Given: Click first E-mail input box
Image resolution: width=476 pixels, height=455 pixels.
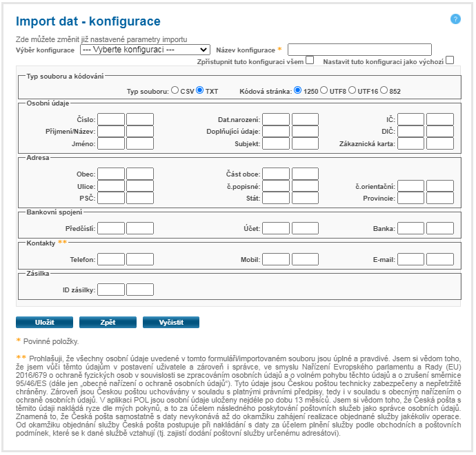Looking at the screenshot, I should (411, 260).
